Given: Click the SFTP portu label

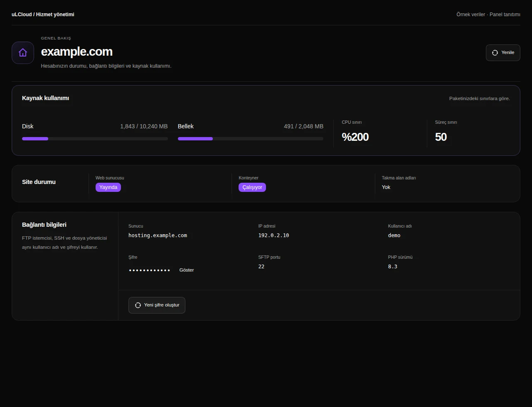Looking at the screenshot, I should click(x=269, y=257).
